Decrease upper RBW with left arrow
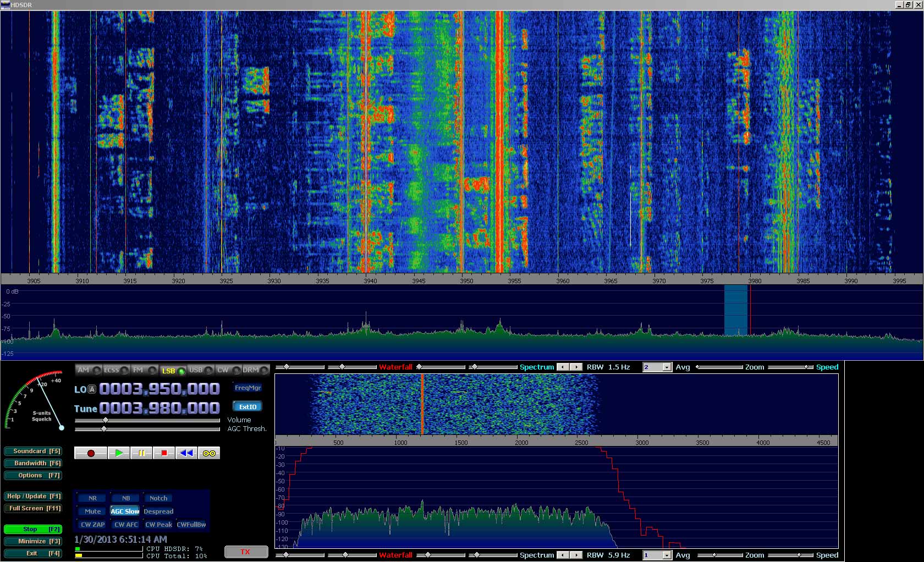The height and width of the screenshot is (562, 924). pyautogui.click(x=563, y=367)
